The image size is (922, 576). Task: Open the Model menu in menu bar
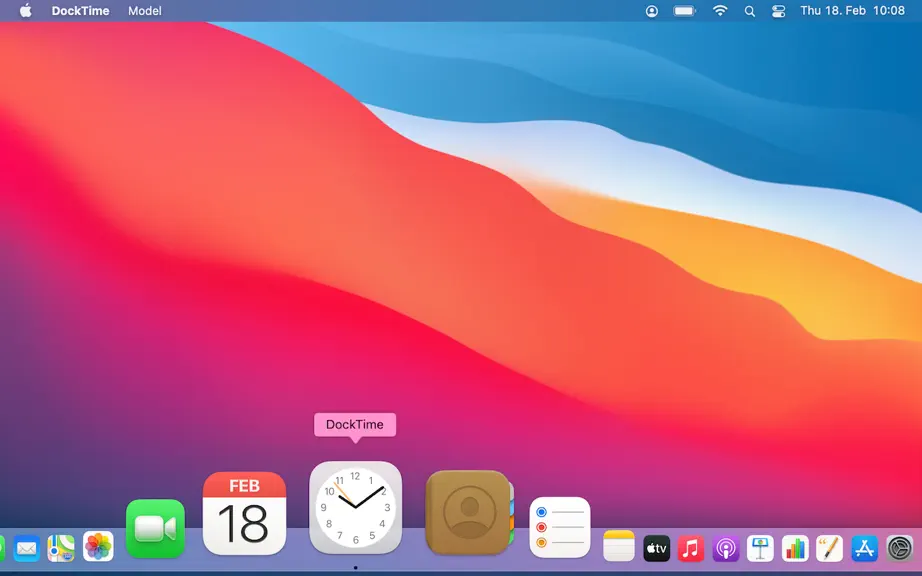[x=145, y=11]
